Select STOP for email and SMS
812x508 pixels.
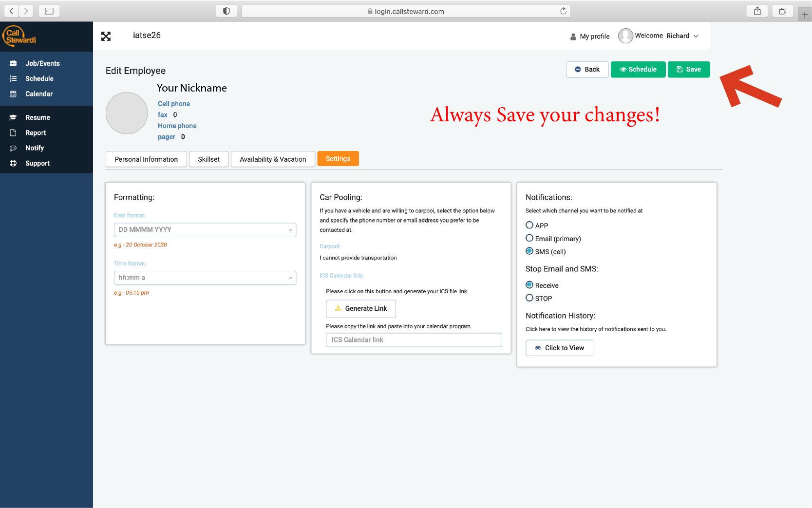[x=529, y=298]
